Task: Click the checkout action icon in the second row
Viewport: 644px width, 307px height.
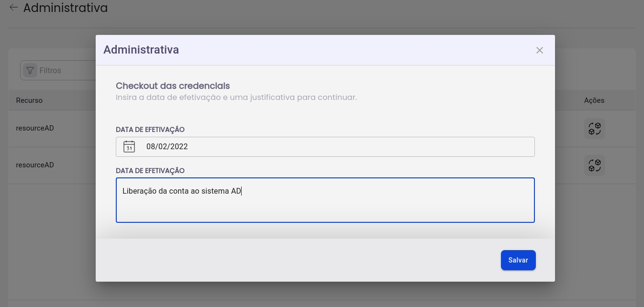Action: (x=594, y=165)
